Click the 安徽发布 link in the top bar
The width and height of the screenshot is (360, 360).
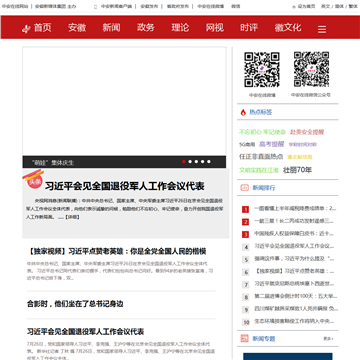point(149,6)
